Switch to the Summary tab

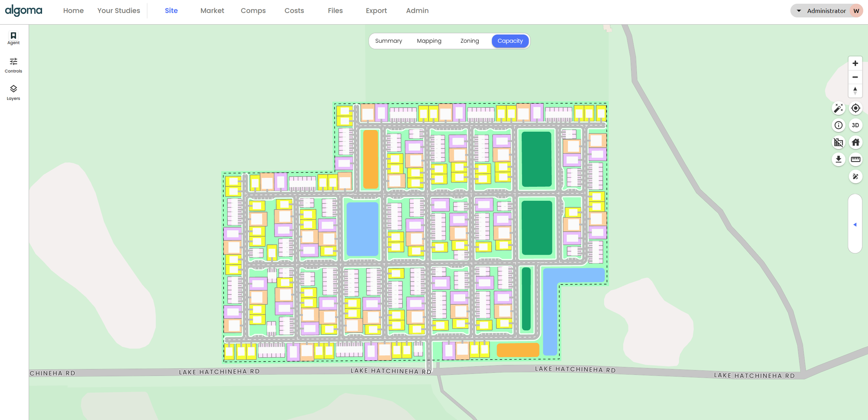[x=388, y=41]
